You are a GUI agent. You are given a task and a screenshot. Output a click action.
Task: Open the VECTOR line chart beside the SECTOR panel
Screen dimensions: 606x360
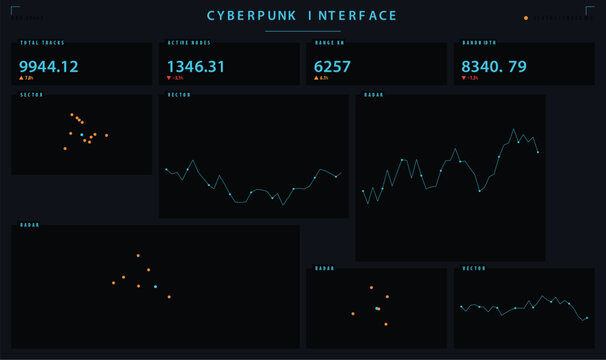click(254, 156)
